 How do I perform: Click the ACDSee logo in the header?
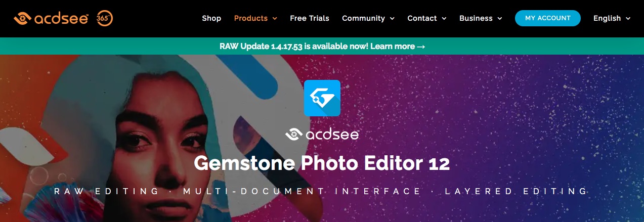(x=51, y=19)
